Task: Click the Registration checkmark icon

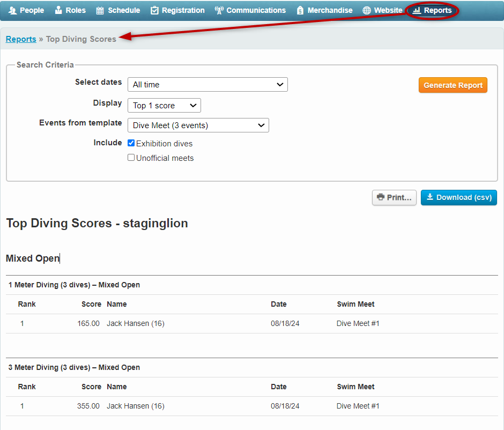Action: click(x=154, y=10)
